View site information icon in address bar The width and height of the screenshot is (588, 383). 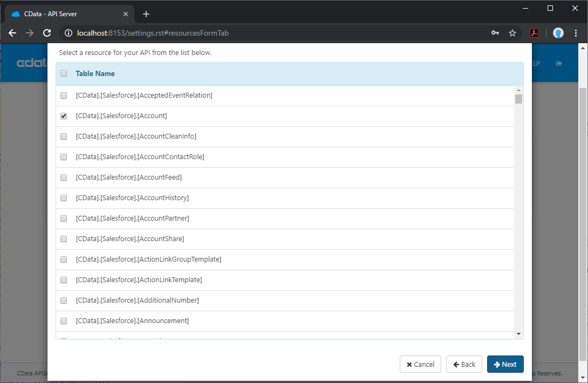point(68,33)
